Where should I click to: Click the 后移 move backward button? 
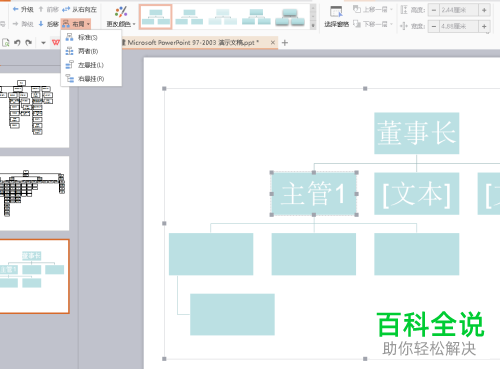tap(48, 24)
